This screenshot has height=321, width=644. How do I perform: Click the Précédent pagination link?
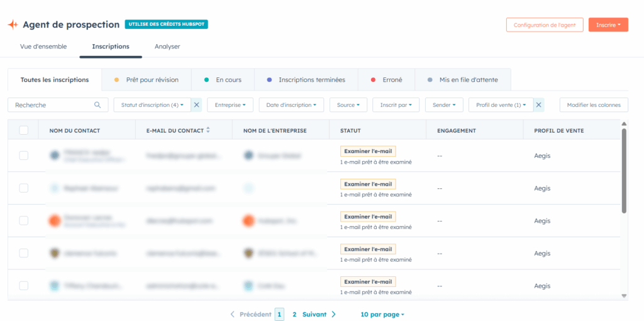[x=255, y=315]
